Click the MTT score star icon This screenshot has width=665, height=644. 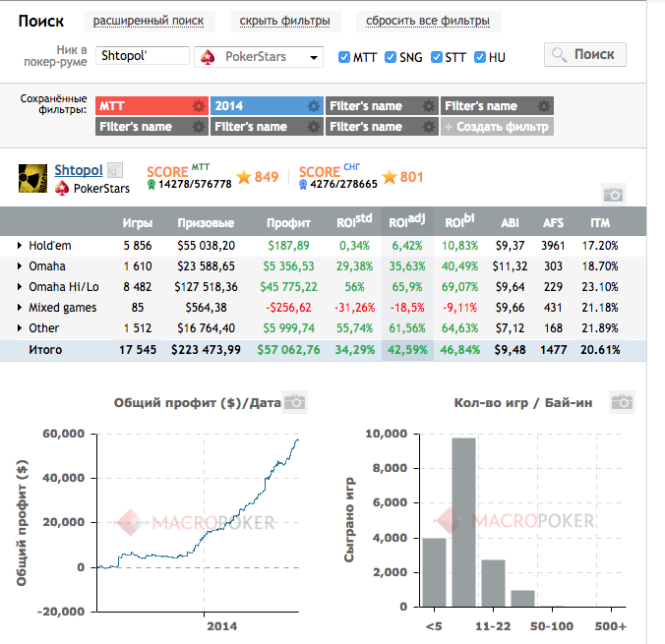point(244,177)
